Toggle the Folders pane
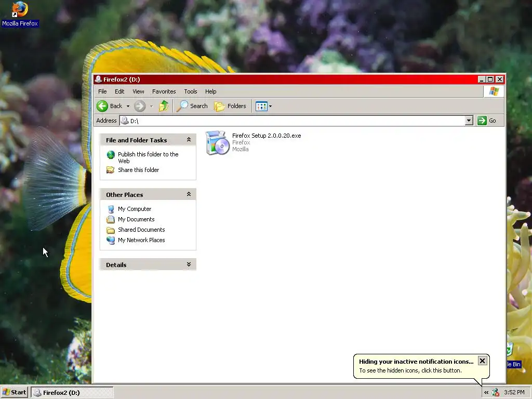 (x=230, y=106)
